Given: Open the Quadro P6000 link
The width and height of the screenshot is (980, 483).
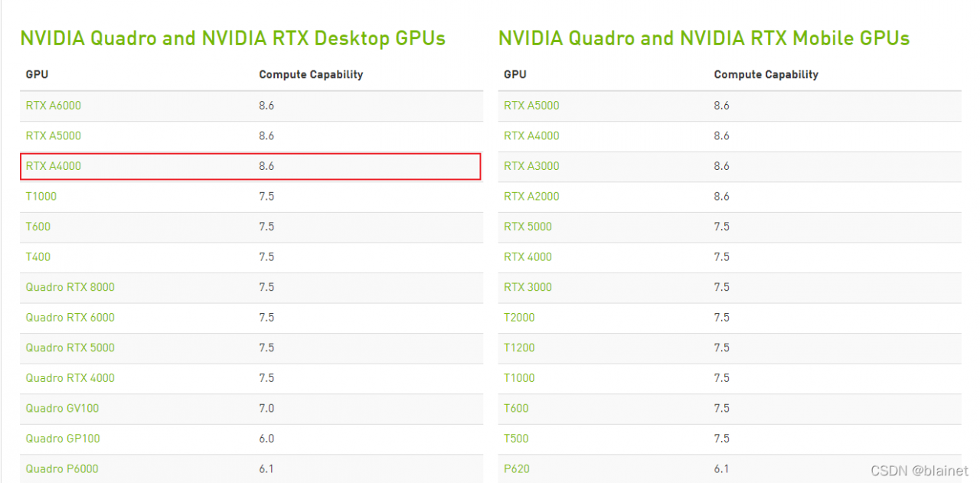Looking at the screenshot, I should 62,468.
